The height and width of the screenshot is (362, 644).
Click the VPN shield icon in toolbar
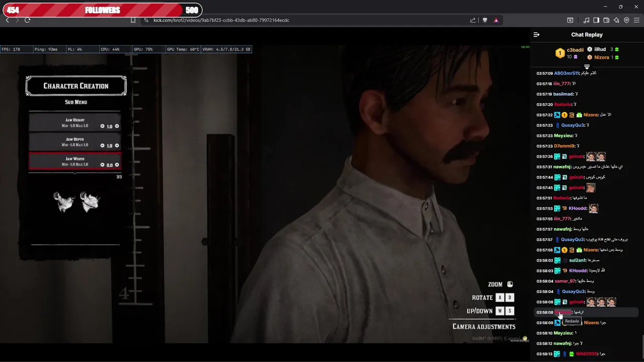point(626,20)
